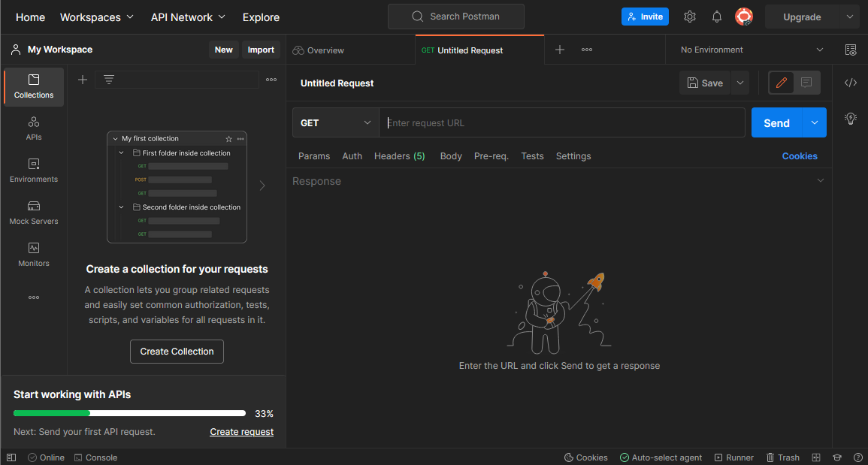
Task: Click the notifications bell icon
Action: [717, 17]
